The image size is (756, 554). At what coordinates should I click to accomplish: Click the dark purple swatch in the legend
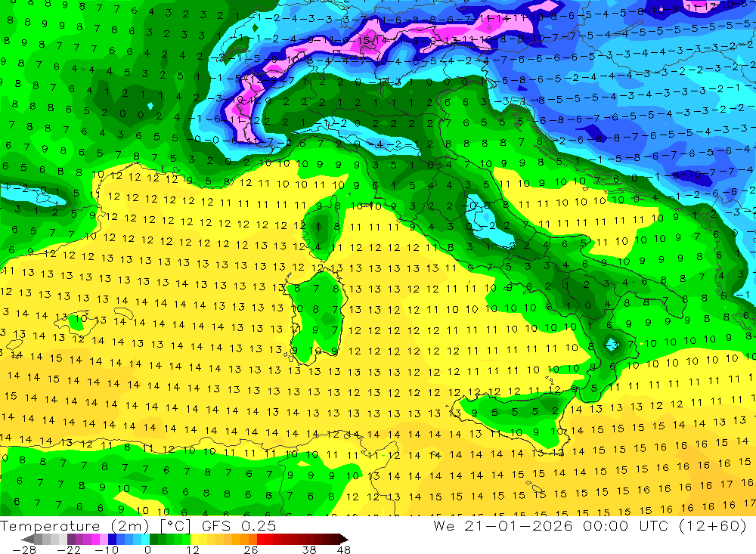coord(71,539)
